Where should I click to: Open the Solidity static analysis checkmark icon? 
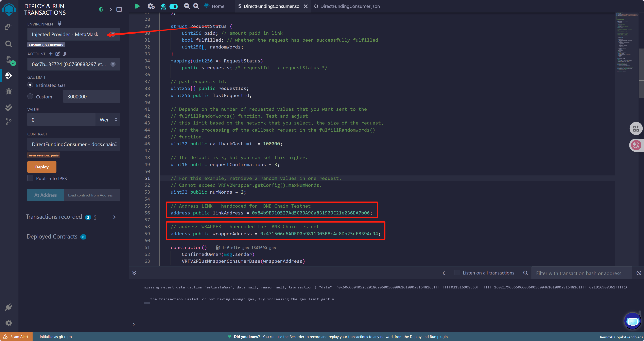[x=9, y=108]
